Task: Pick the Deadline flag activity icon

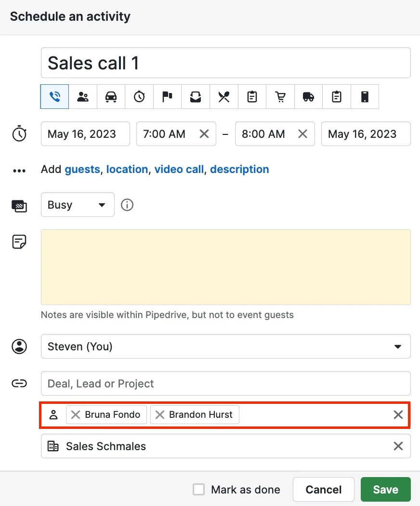Action: 168,96
